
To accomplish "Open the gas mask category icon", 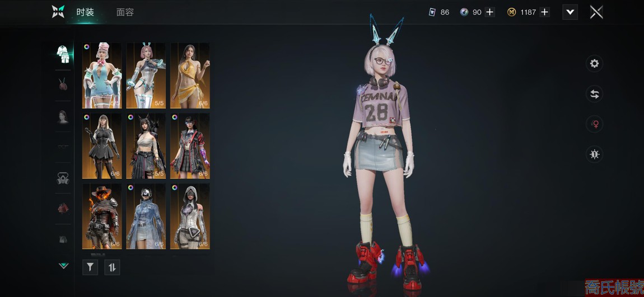I will click(63, 178).
